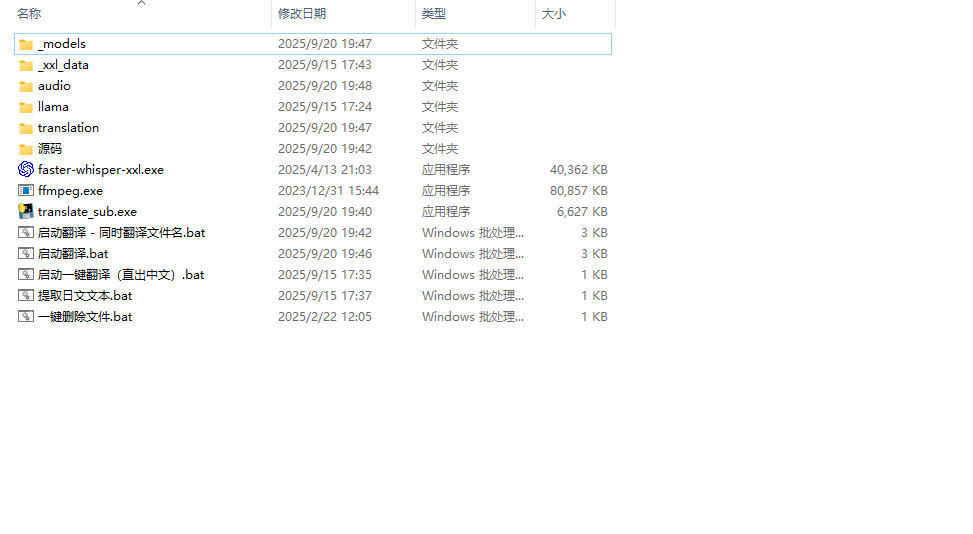Select the _models file name
Viewport: 973px width, 534px height.
[62, 44]
